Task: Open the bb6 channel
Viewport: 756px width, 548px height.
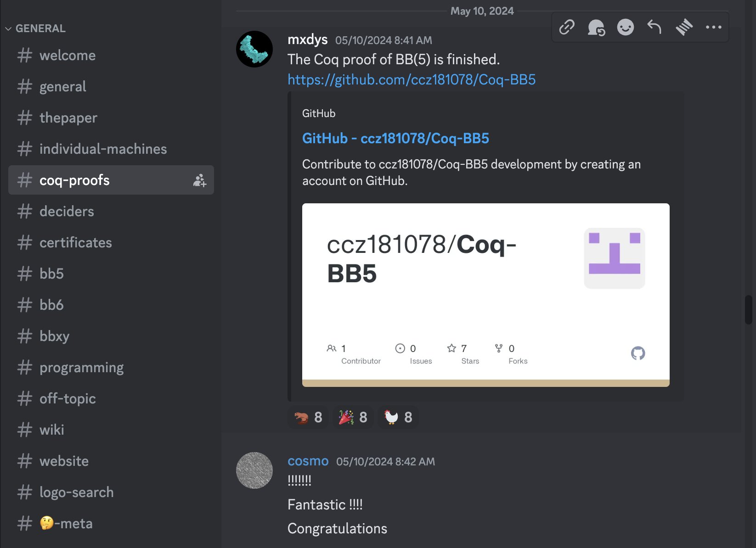Action: pos(111,305)
